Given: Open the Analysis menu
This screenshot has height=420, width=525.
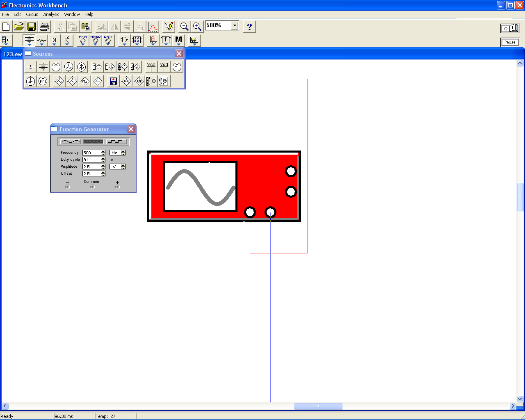Looking at the screenshot, I should coord(51,14).
